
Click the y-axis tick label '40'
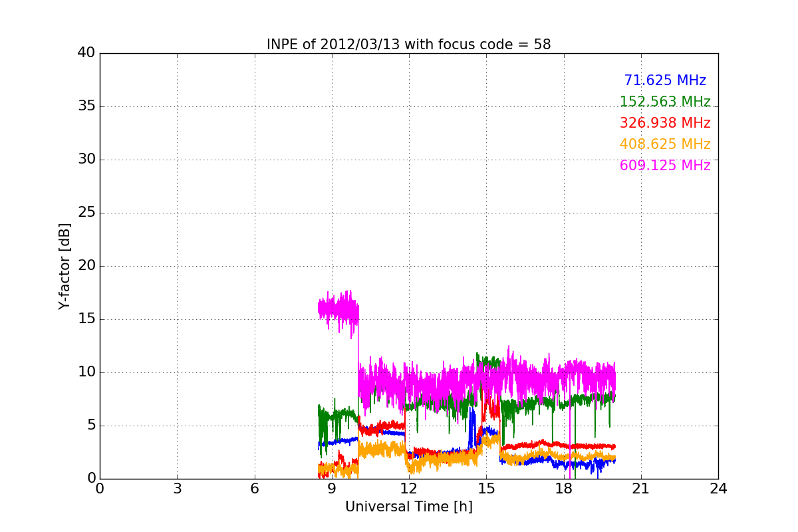tap(86, 53)
